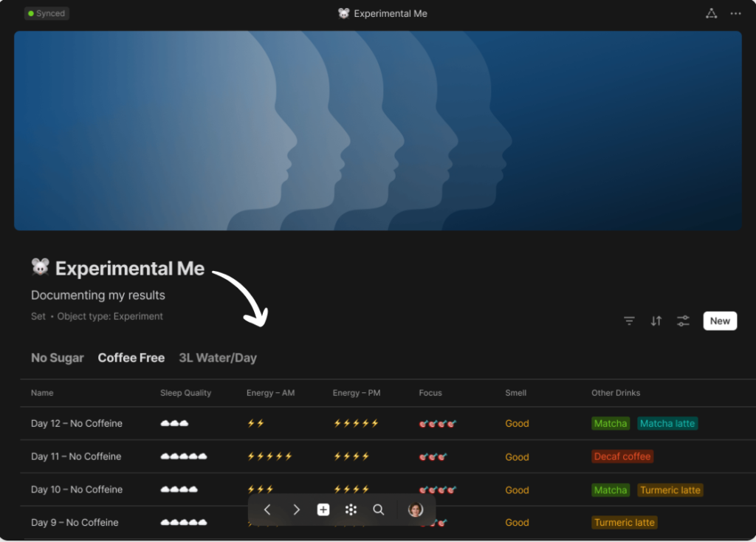Screen dimensions: 756x542
Task: Go forward with the right chevron
Action: coord(296,510)
